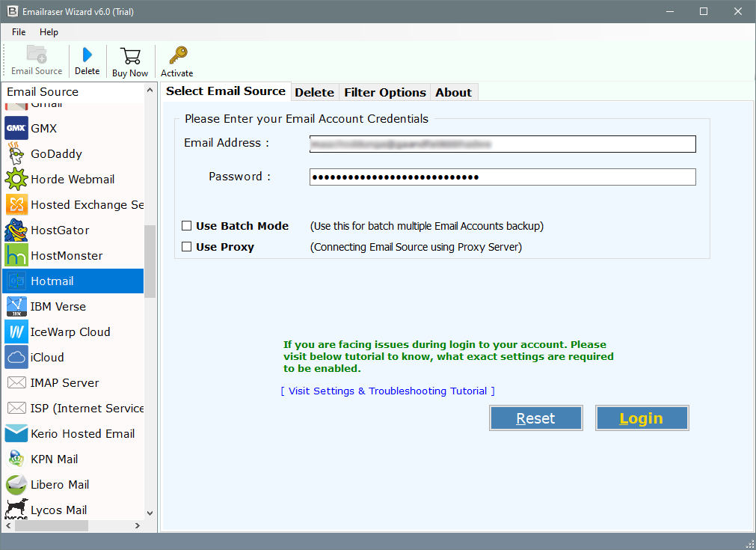Switch to the Filter Options tab
This screenshot has height=550, width=756.
click(x=384, y=93)
